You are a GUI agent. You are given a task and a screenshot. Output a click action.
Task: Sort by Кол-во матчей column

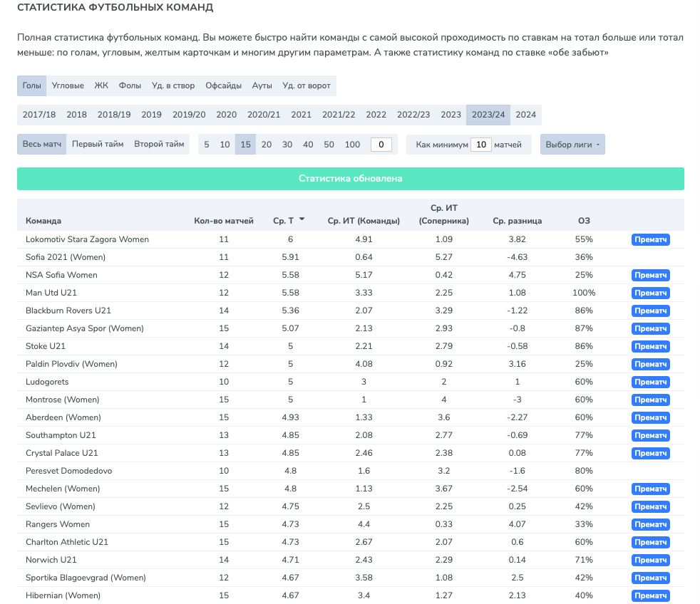click(x=224, y=221)
